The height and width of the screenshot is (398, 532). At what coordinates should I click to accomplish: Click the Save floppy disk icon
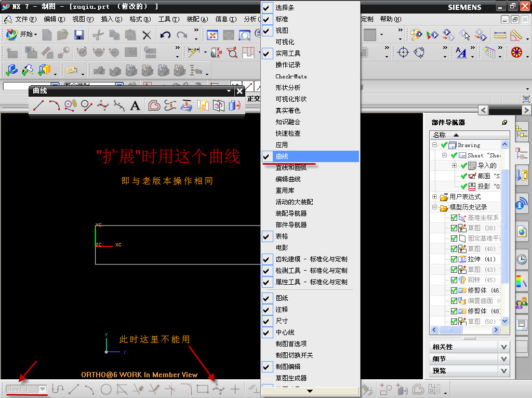click(79, 35)
